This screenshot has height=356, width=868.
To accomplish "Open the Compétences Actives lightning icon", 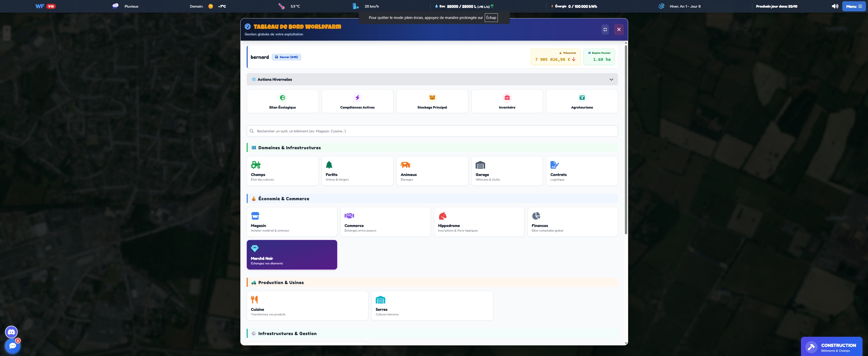I will 357,98.
